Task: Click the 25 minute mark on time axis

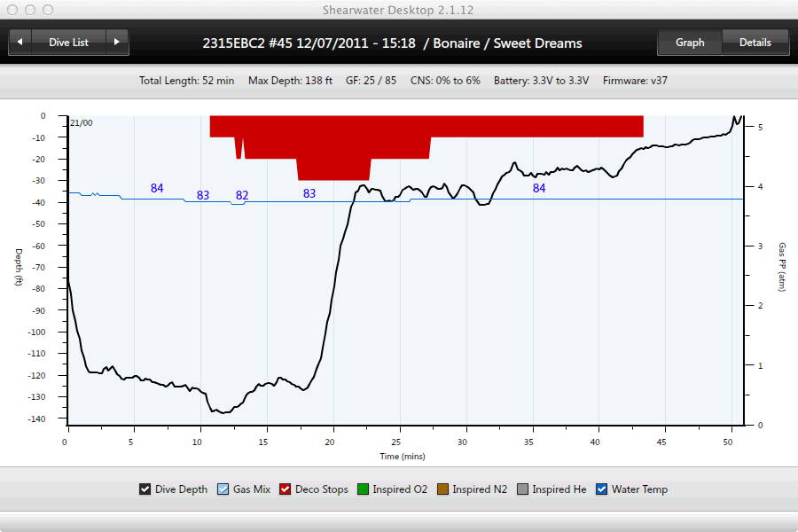Action: (x=399, y=442)
